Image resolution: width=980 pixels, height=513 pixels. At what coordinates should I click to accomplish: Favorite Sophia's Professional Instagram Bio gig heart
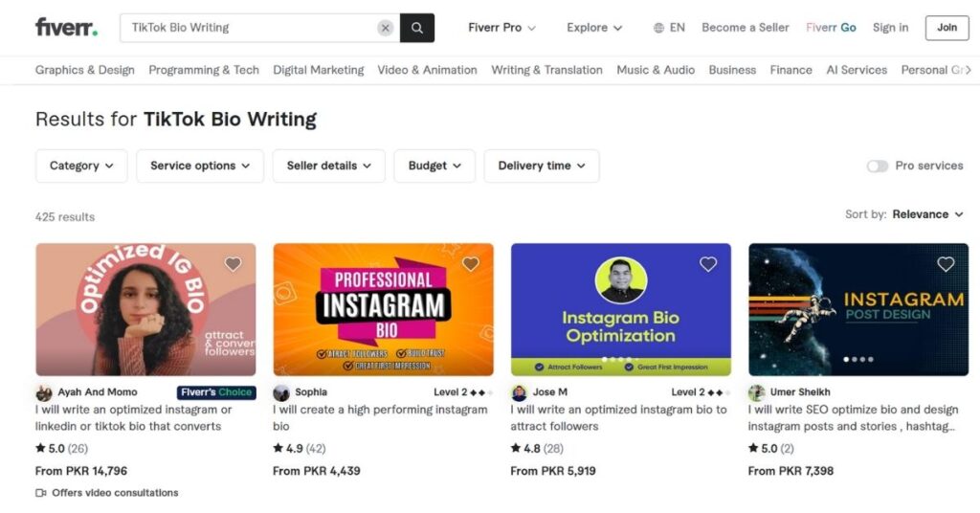[471, 264]
